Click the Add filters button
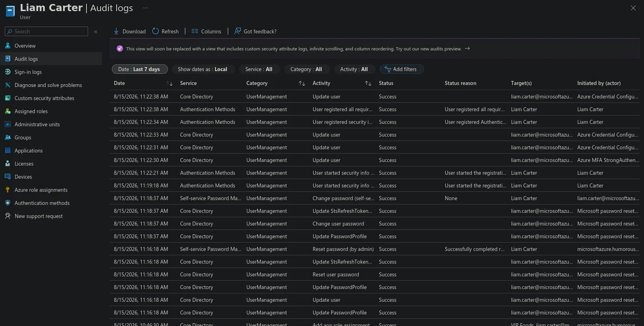The height and width of the screenshot is (326, 644). 402,69
